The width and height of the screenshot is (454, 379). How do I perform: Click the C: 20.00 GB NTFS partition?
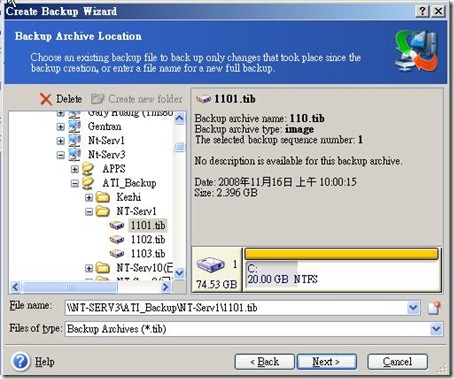coord(342,275)
